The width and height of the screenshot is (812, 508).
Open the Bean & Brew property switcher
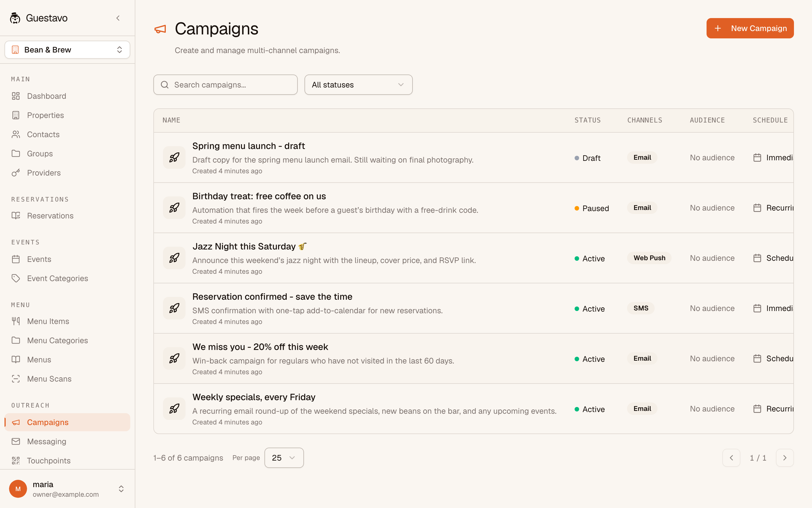pos(67,50)
